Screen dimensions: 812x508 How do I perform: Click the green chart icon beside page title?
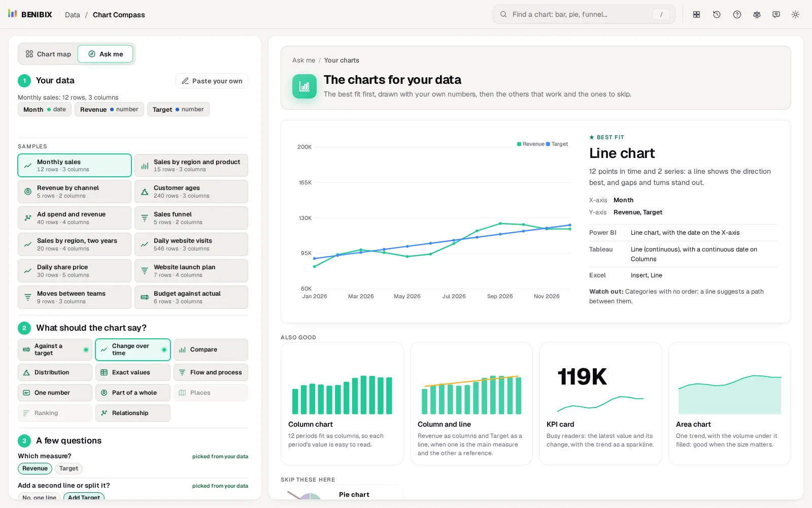click(304, 86)
